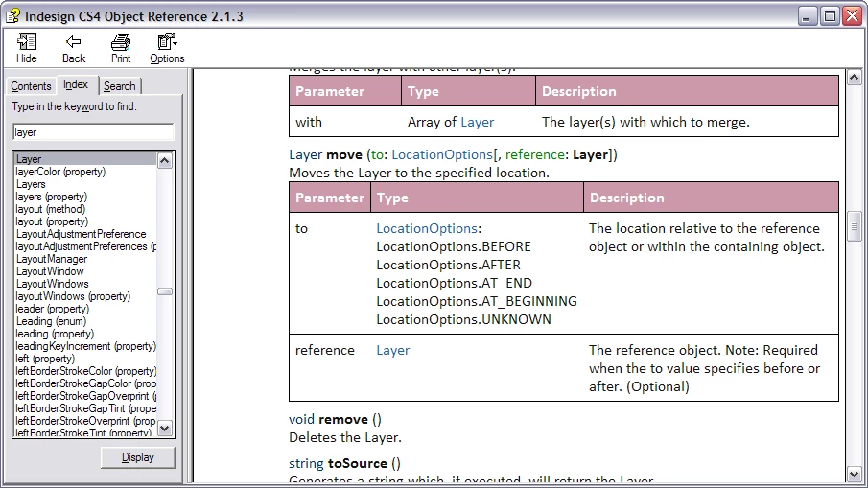Viewport: 868px width, 488px height.
Task: Click content pane scroll up arrow
Action: click(x=855, y=78)
